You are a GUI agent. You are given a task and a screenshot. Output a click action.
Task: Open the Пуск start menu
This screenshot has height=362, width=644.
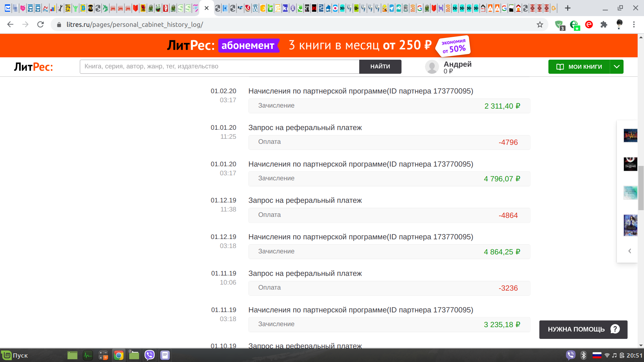15,355
